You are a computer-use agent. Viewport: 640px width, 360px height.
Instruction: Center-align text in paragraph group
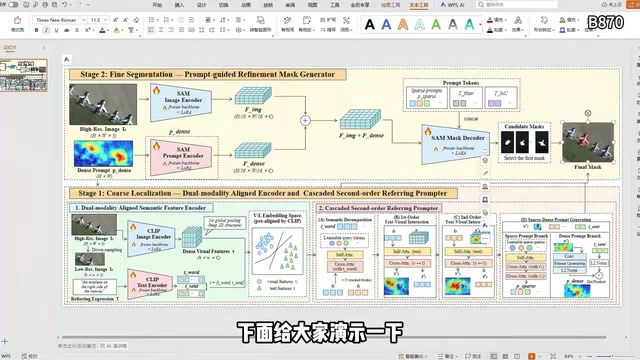point(161,30)
